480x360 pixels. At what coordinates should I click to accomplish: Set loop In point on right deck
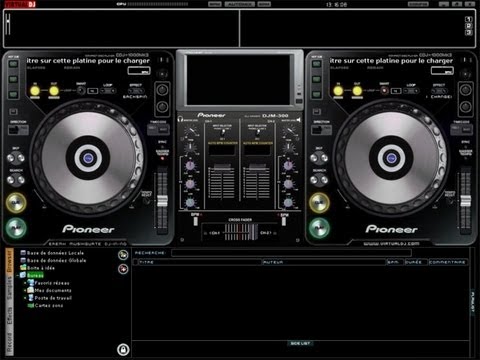point(338,90)
